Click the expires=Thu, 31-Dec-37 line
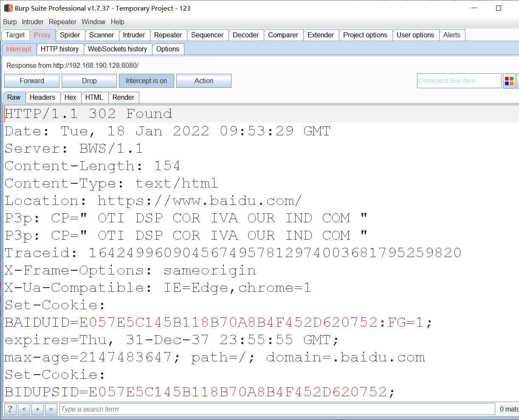 [172, 340]
